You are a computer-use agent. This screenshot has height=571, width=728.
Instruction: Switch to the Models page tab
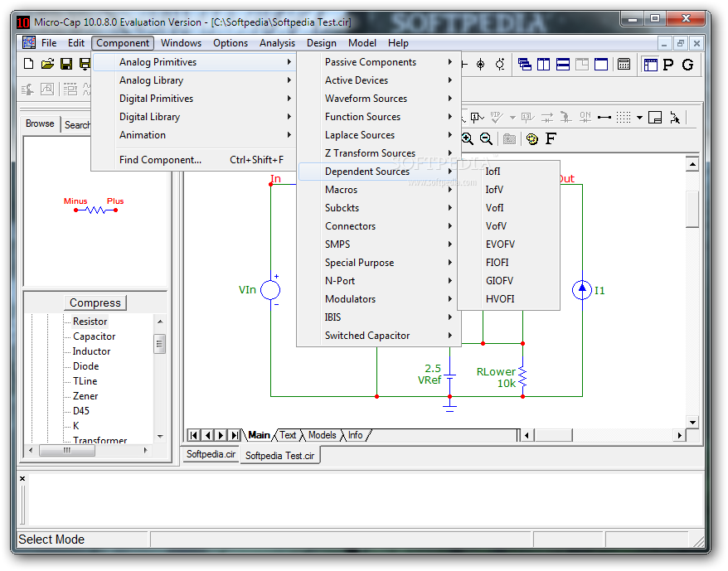point(323,435)
